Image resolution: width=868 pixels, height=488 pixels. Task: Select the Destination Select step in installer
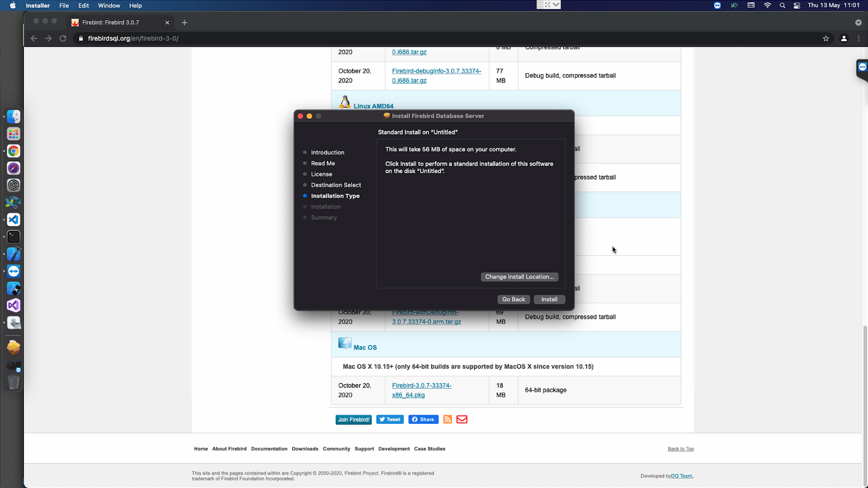(336, 185)
